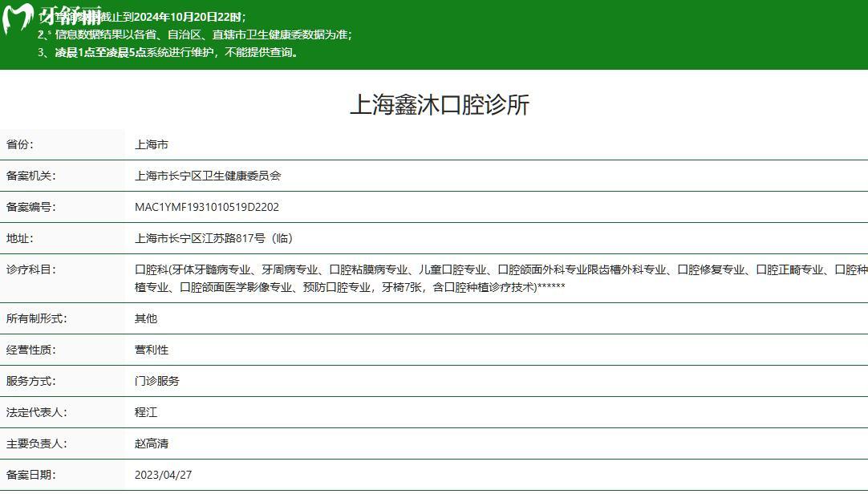Viewport: 868px width, 494px height.
Task: Click the 备案机关 label
Action: click(x=30, y=176)
